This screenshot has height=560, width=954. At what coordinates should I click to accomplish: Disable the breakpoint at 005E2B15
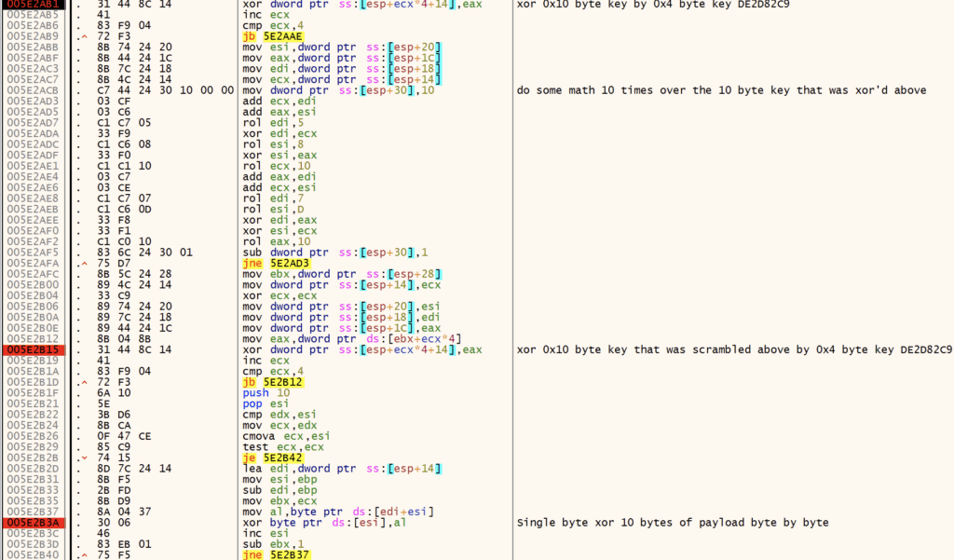coord(31,349)
